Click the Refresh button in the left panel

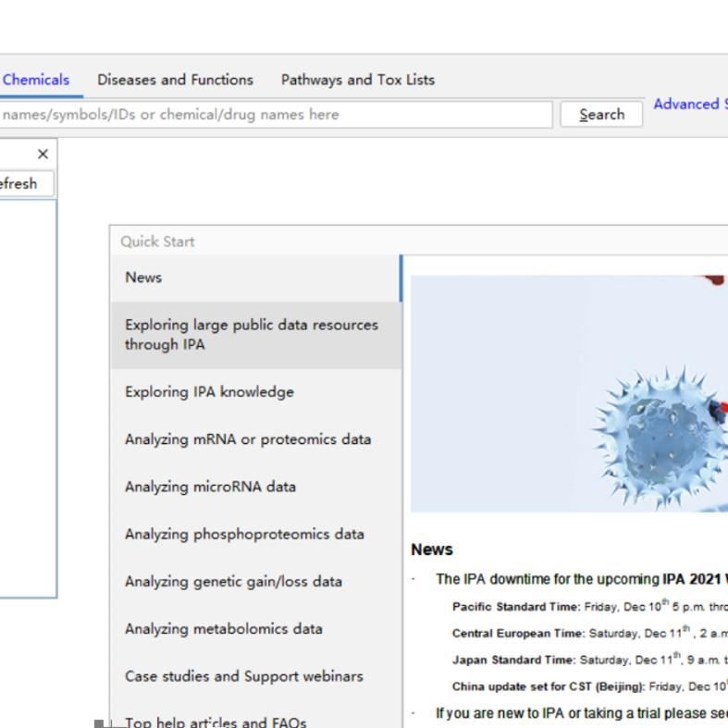click(x=26, y=183)
